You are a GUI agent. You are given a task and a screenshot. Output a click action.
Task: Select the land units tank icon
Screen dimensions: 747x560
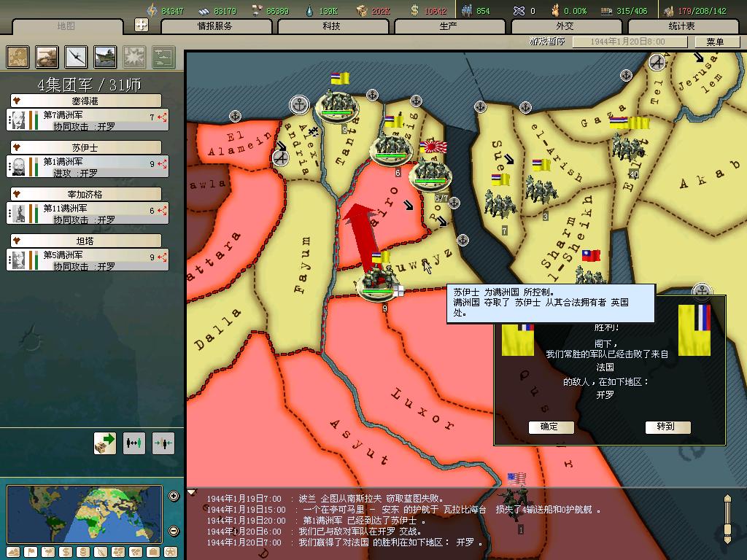point(47,57)
